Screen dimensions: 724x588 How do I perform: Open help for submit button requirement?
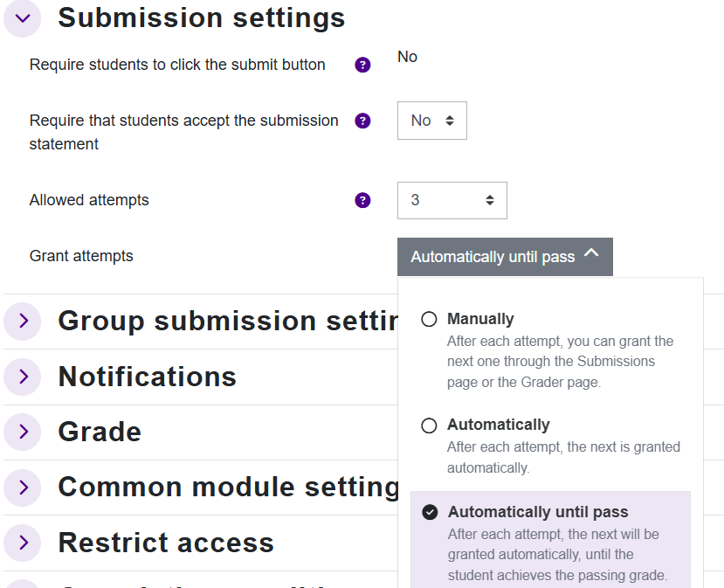[363, 65]
